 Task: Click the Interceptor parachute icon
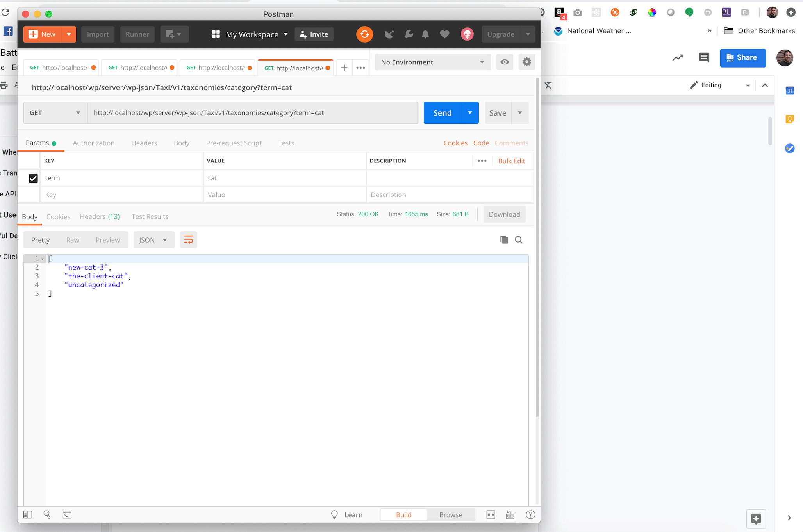(467, 34)
